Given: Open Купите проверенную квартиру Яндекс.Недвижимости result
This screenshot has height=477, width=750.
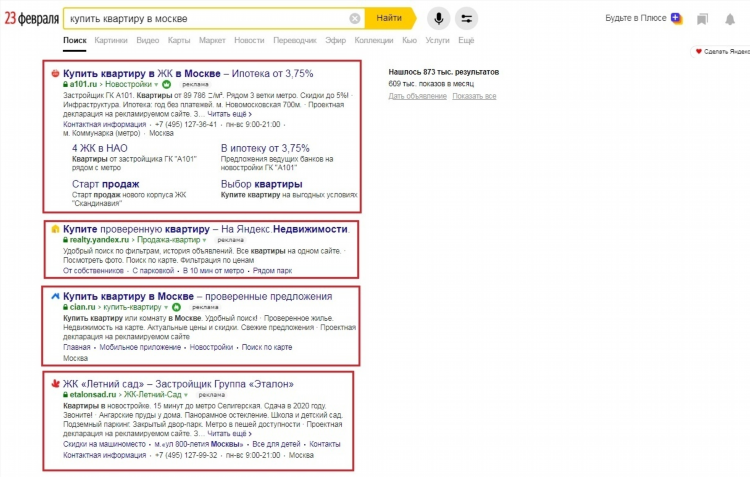Looking at the screenshot, I should click(x=206, y=229).
